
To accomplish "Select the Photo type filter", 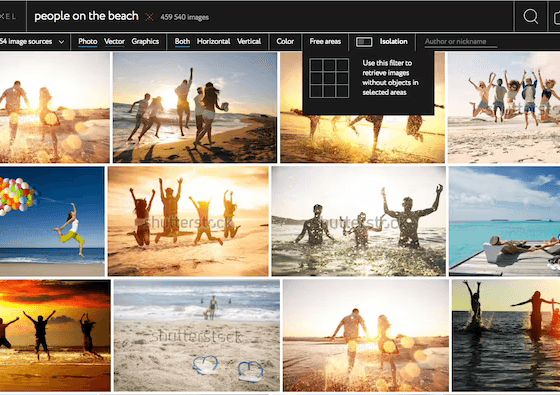I will [88, 41].
